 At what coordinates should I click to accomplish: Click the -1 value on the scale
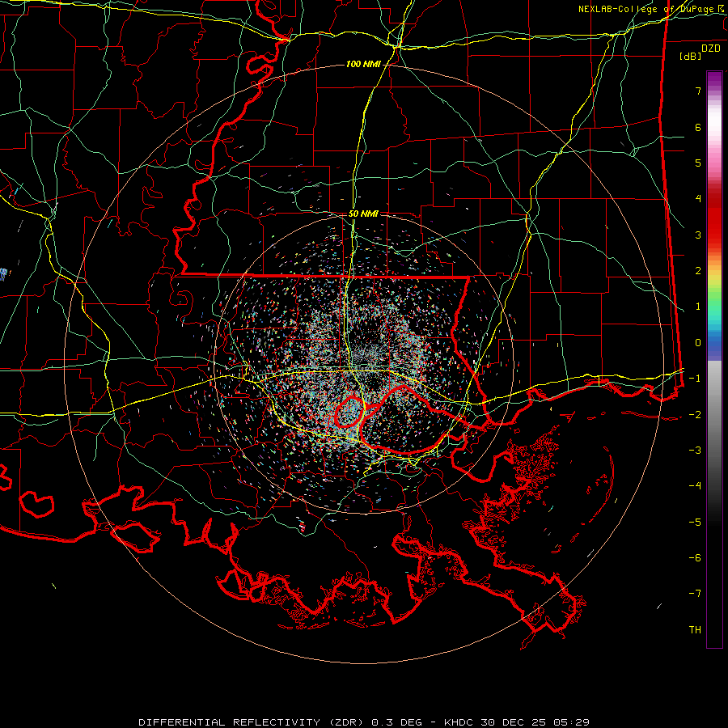click(x=695, y=379)
